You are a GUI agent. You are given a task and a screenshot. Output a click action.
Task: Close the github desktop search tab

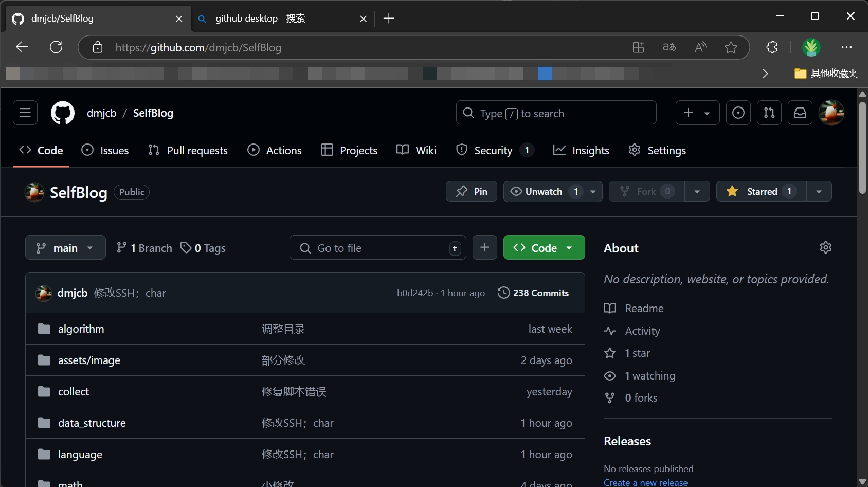[363, 19]
